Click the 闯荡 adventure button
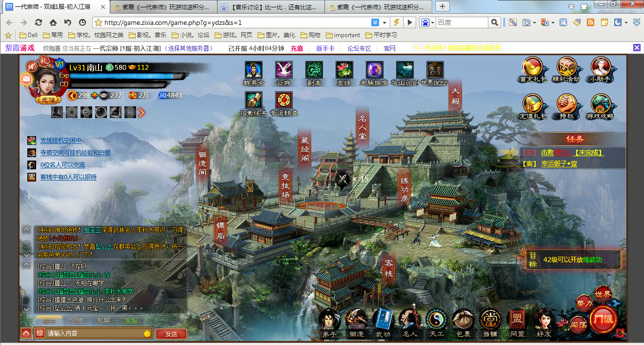The height and width of the screenshot is (345, 644). pyautogui.click(x=579, y=324)
